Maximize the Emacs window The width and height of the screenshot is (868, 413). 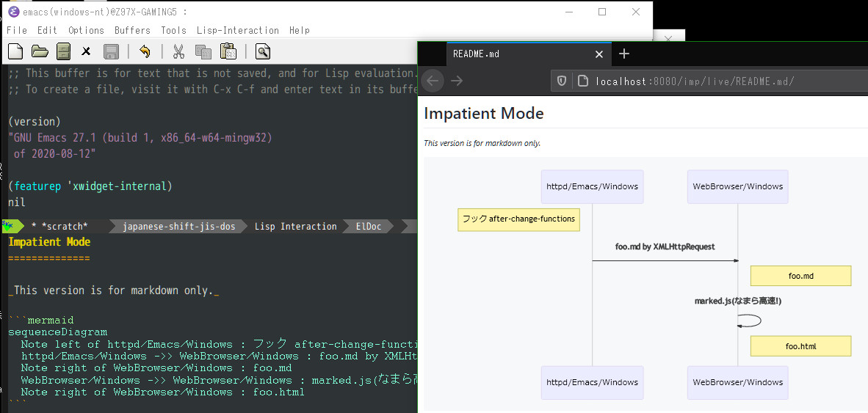602,12
